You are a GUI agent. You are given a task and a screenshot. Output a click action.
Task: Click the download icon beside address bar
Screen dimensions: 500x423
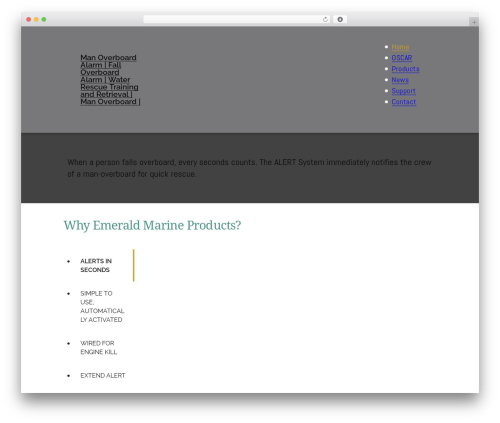point(340,19)
